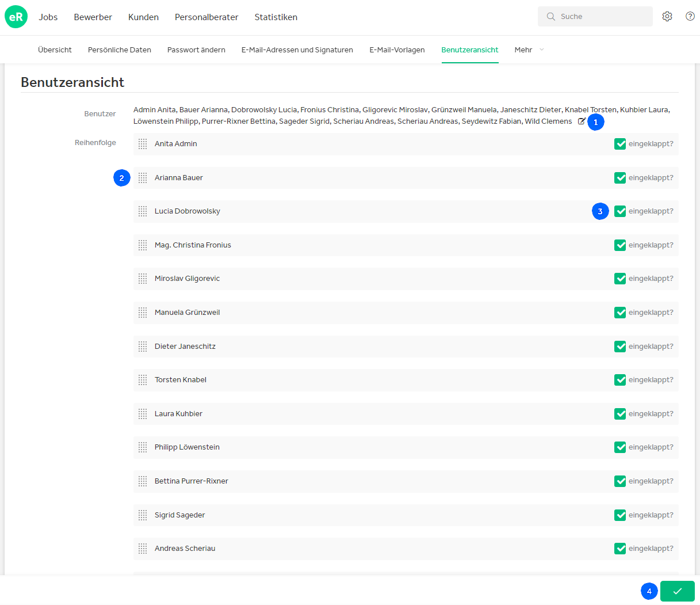This screenshot has width=700, height=605.
Task: Open the Jobs menu
Action: (48, 17)
